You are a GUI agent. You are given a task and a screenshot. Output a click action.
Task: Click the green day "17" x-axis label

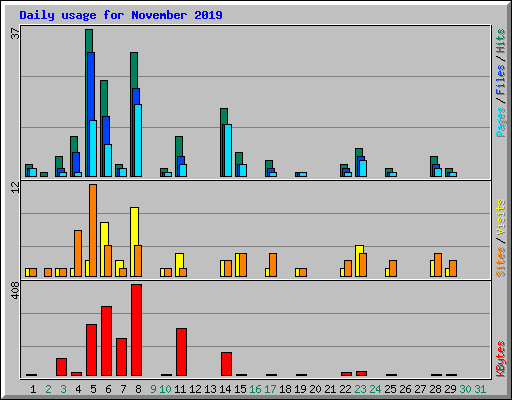click(x=270, y=389)
